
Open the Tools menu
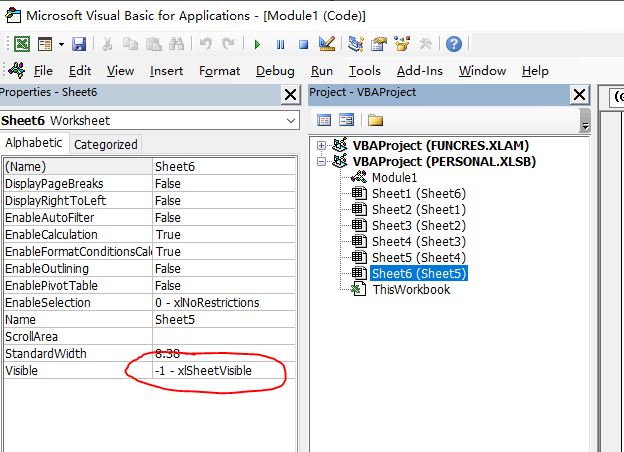pos(365,71)
